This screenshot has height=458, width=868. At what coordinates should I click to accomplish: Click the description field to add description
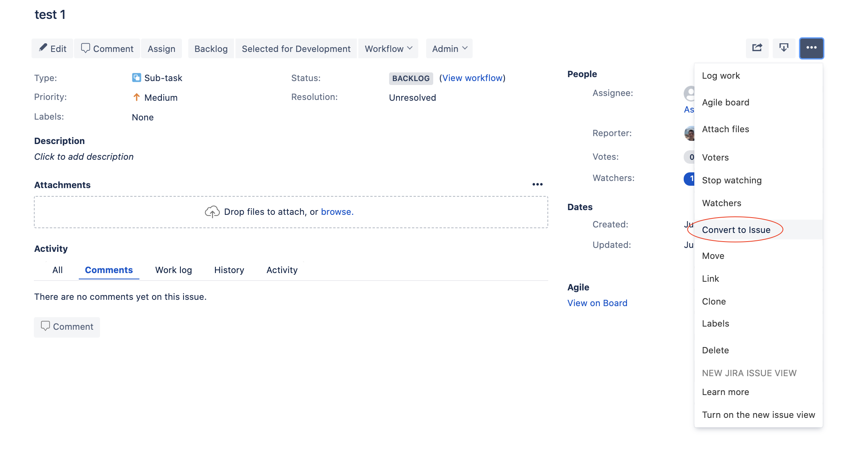(84, 156)
